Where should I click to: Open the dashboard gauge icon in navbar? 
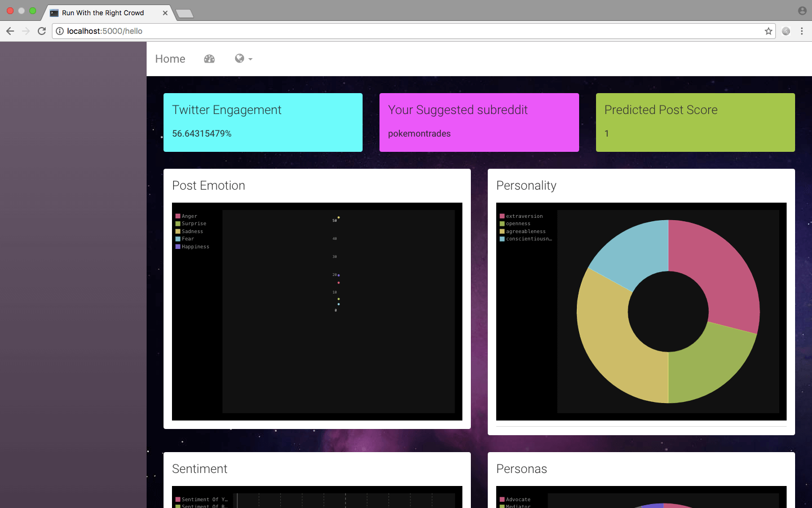209,59
